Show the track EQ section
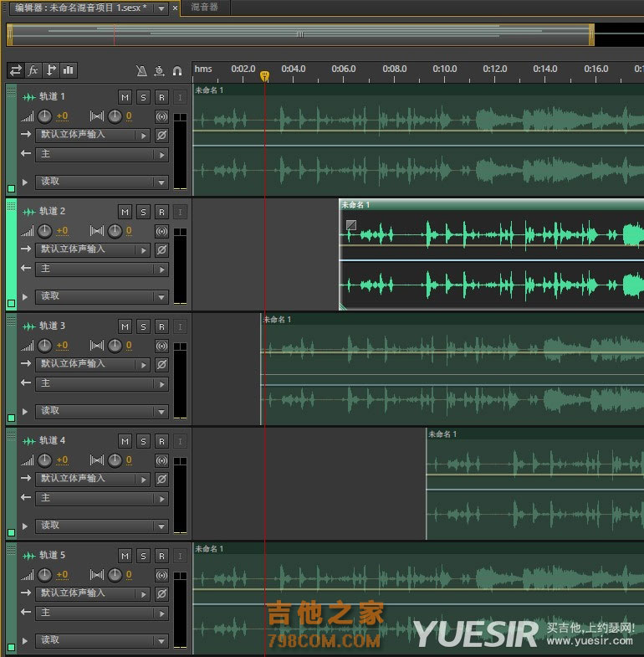Screen dimensions: 644x657 (69, 70)
